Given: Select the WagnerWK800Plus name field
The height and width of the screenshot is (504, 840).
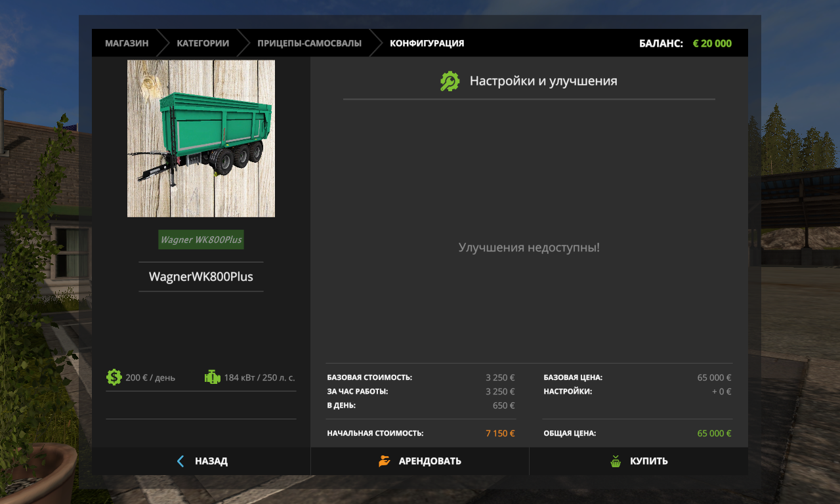Looking at the screenshot, I should pos(201,277).
